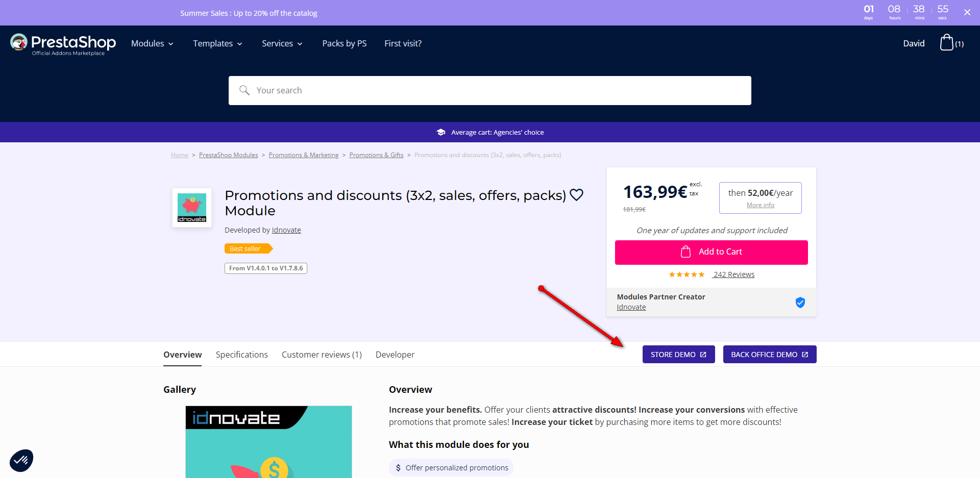Click the search magnifier icon
This screenshot has height=478, width=980.
pyautogui.click(x=244, y=90)
